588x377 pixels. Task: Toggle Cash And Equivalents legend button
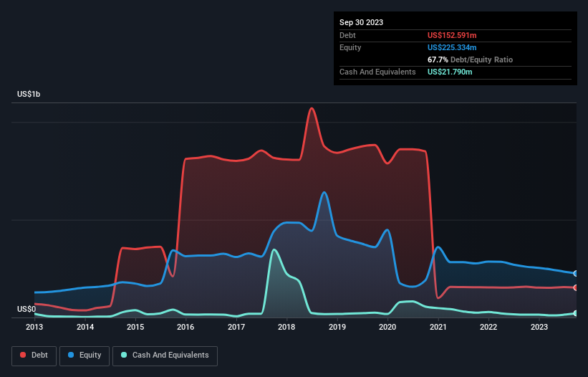tap(165, 355)
